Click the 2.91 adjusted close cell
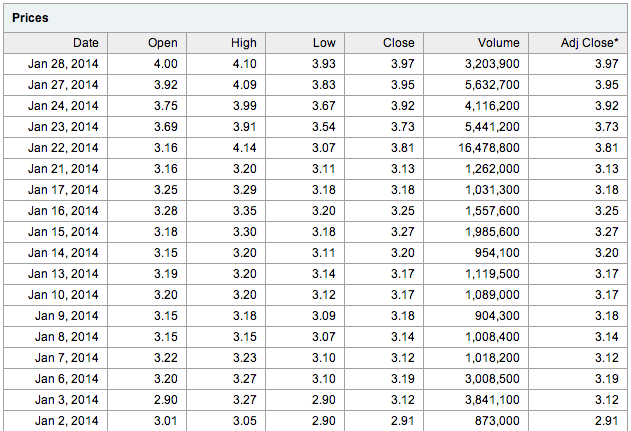631x431 pixels. click(x=578, y=421)
